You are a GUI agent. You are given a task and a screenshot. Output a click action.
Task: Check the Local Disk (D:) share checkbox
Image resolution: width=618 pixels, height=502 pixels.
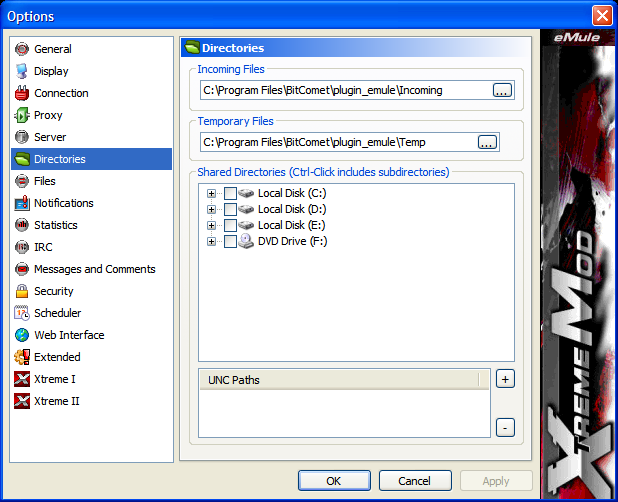230,209
